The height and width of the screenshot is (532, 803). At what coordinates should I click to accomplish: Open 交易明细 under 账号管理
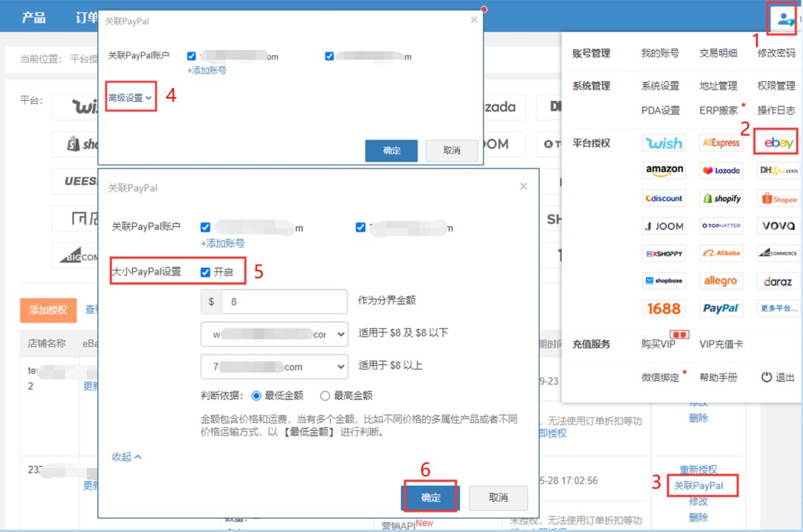pyautogui.click(x=718, y=53)
